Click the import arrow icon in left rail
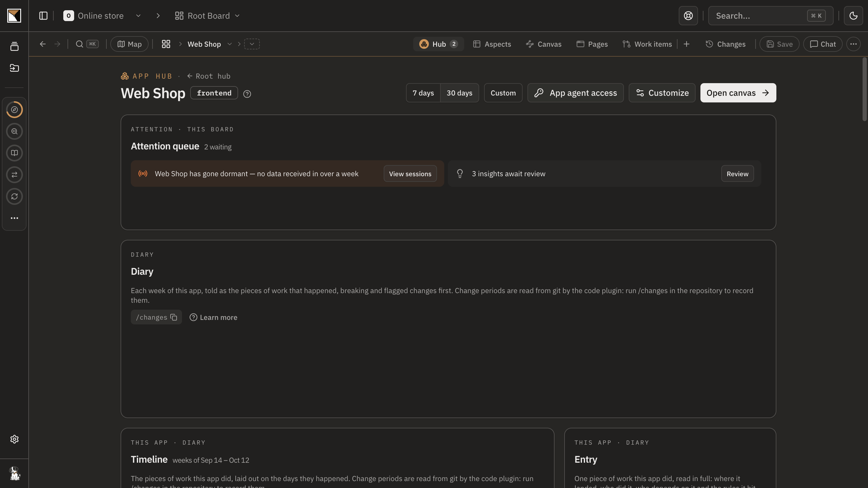Viewport: 868px width, 488px height. pos(14,68)
